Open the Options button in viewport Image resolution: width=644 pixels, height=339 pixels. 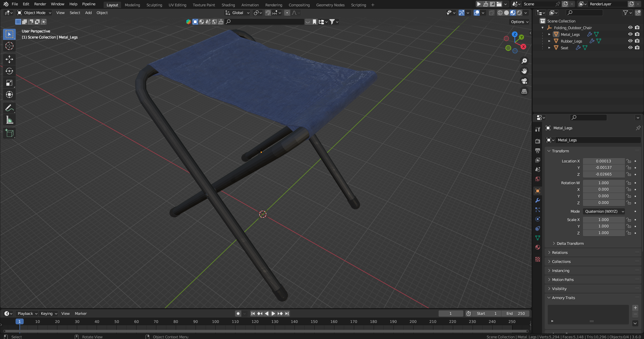[x=519, y=22]
